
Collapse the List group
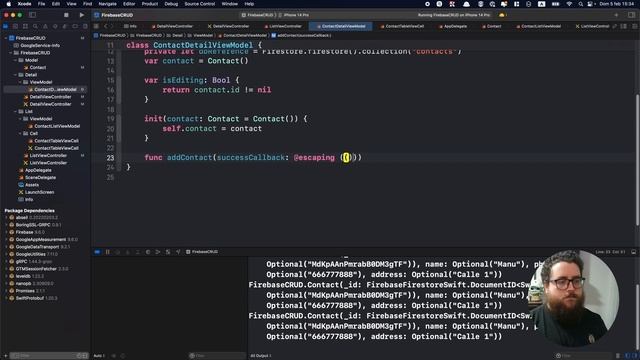pos(16,111)
